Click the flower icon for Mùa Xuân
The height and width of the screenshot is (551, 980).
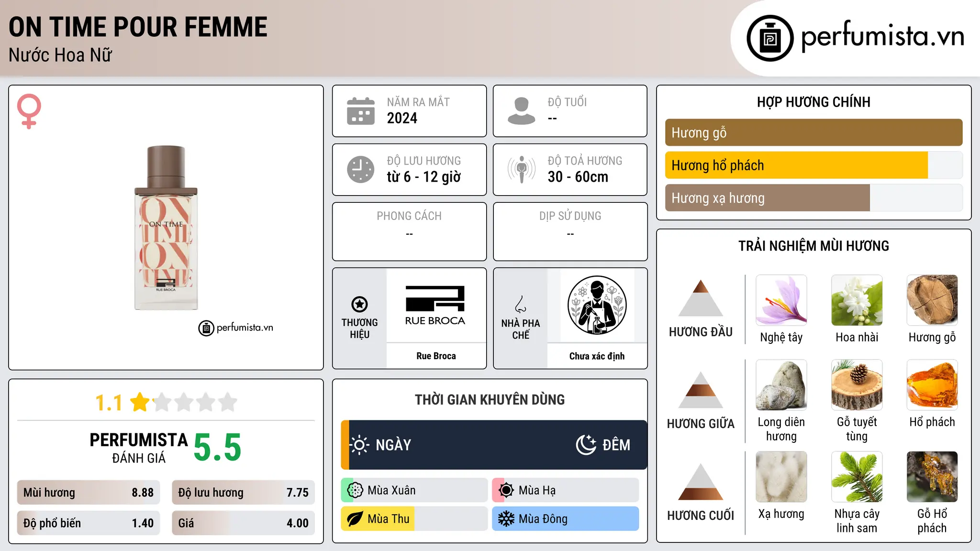(x=355, y=490)
